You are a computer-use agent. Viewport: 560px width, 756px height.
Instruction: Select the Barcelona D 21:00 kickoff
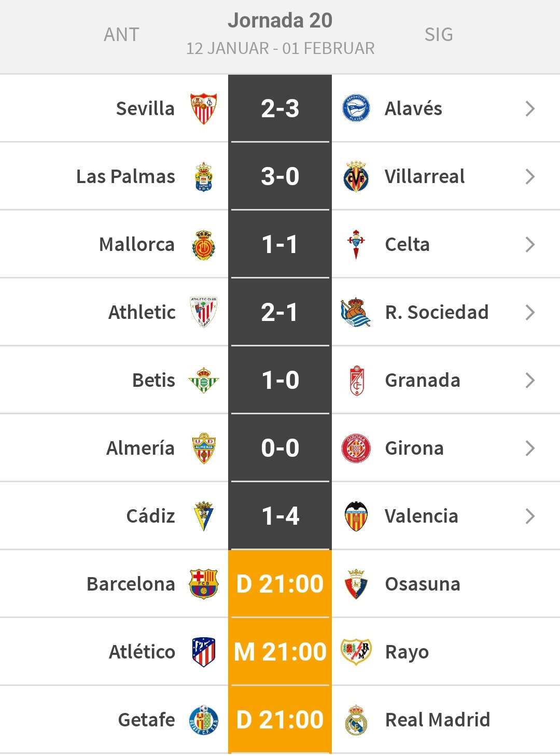(280, 584)
